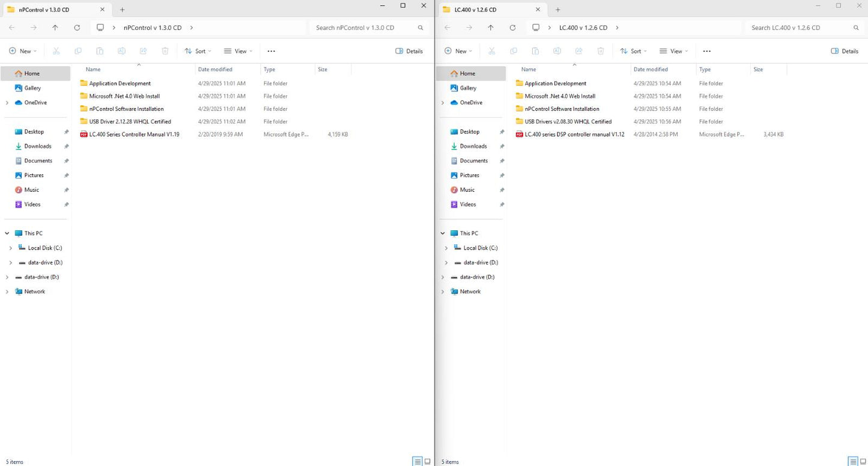Click Paste icon in LC.400 window toolbar
The height and width of the screenshot is (466, 868).
(535, 51)
